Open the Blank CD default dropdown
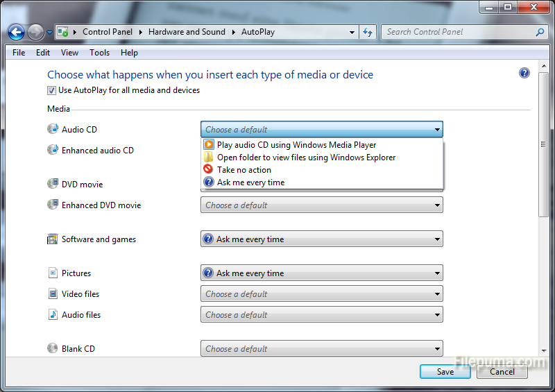The height and width of the screenshot is (392, 555). pyautogui.click(x=321, y=349)
